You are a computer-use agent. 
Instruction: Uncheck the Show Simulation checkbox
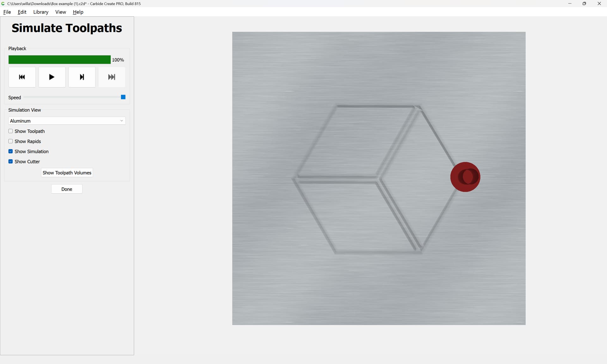[11, 151]
